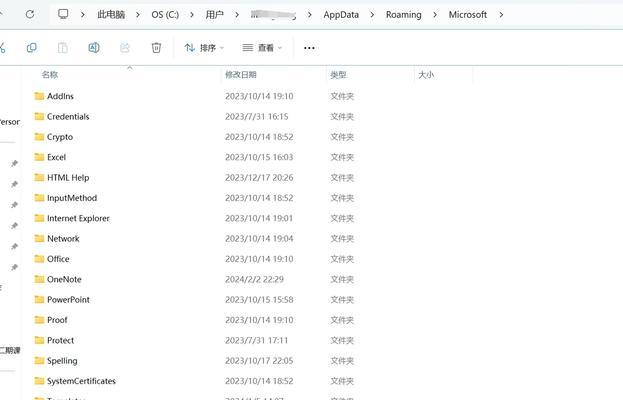Click the Share toolbar icon

click(125, 48)
